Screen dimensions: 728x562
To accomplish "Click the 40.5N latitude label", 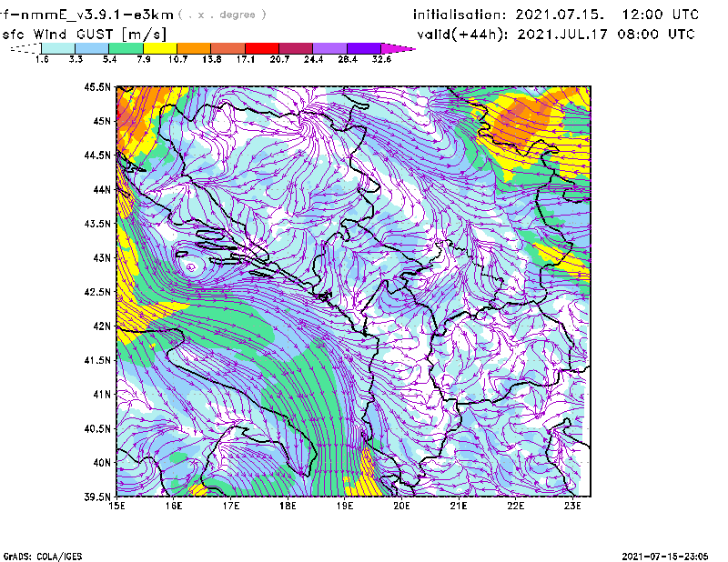I will 97,428.
